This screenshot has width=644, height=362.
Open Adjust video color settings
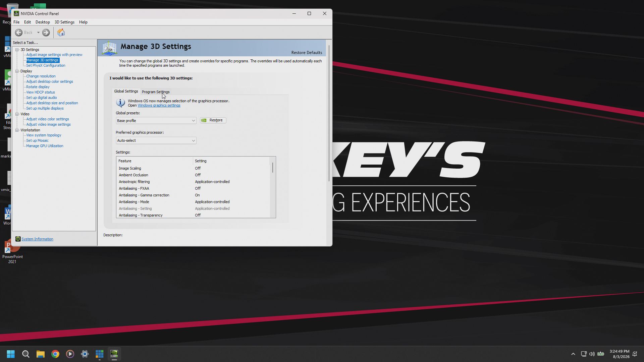(48, 119)
